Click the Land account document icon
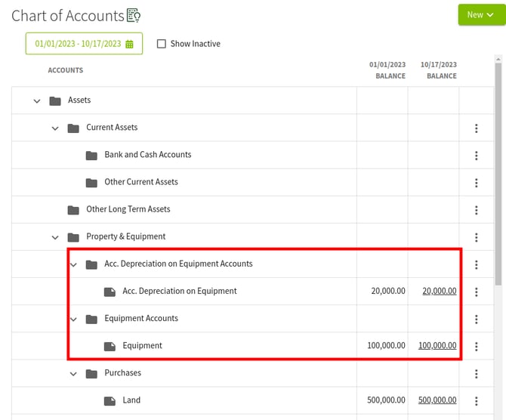The width and height of the screenshot is (506, 420). [x=110, y=400]
